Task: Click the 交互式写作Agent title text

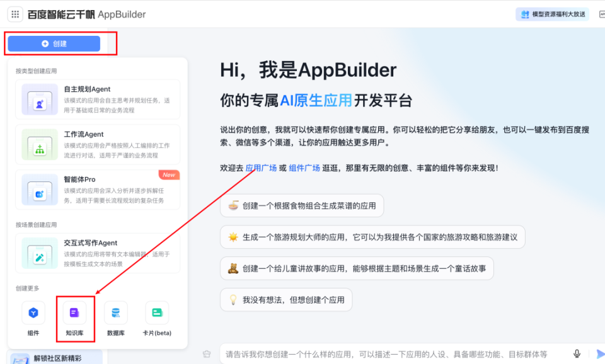Action: [90, 243]
